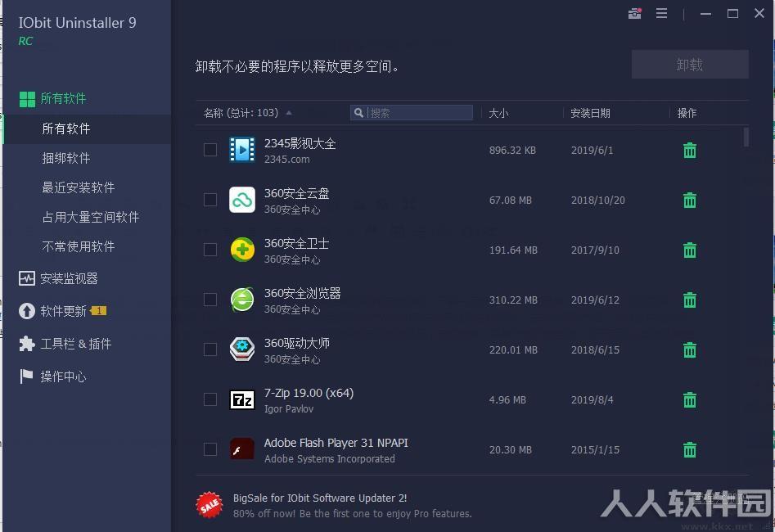The height and width of the screenshot is (532, 775).
Task: Click trash icon for Adobe Flash Player
Action: tap(690, 449)
